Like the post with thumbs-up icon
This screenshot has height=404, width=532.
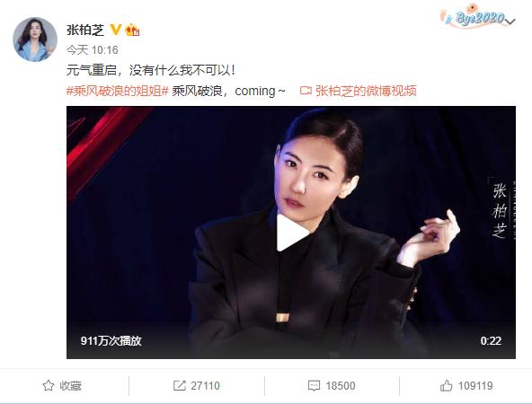[446, 386]
